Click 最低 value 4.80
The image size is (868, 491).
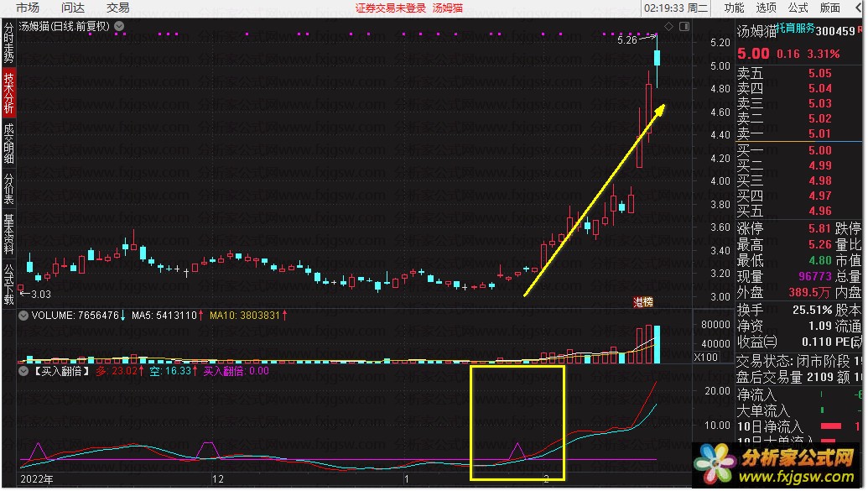(x=819, y=260)
